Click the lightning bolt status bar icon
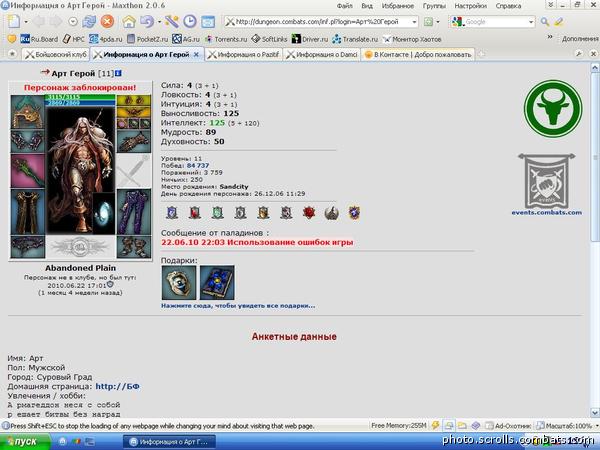This screenshot has height=450, width=600. (435, 425)
